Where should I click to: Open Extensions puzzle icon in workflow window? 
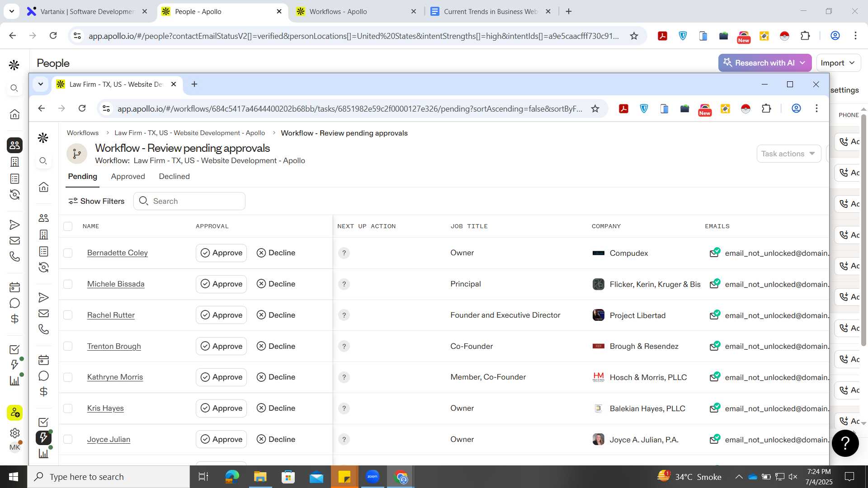(x=766, y=108)
